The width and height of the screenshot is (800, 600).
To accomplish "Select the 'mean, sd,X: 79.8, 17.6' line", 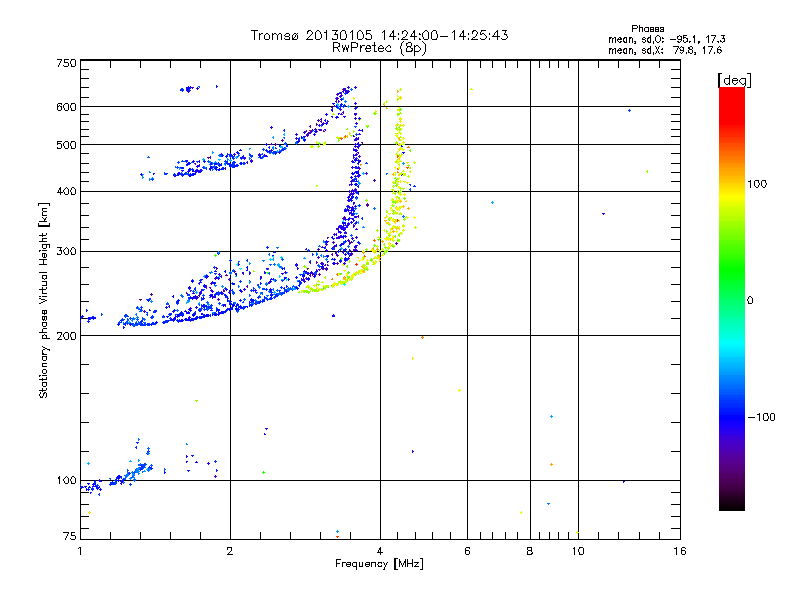I will (x=665, y=50).
